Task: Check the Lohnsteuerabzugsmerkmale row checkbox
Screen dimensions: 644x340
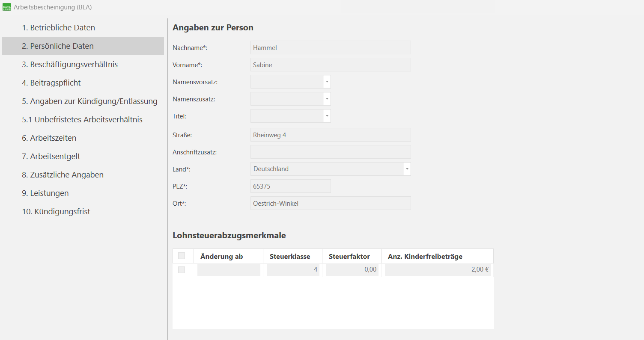Action: click(182, 269)
